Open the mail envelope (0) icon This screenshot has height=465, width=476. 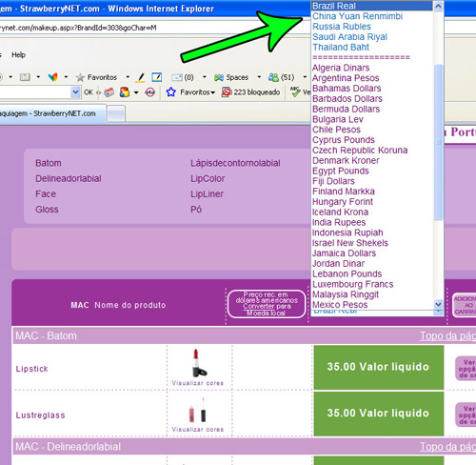click(177, 77)
